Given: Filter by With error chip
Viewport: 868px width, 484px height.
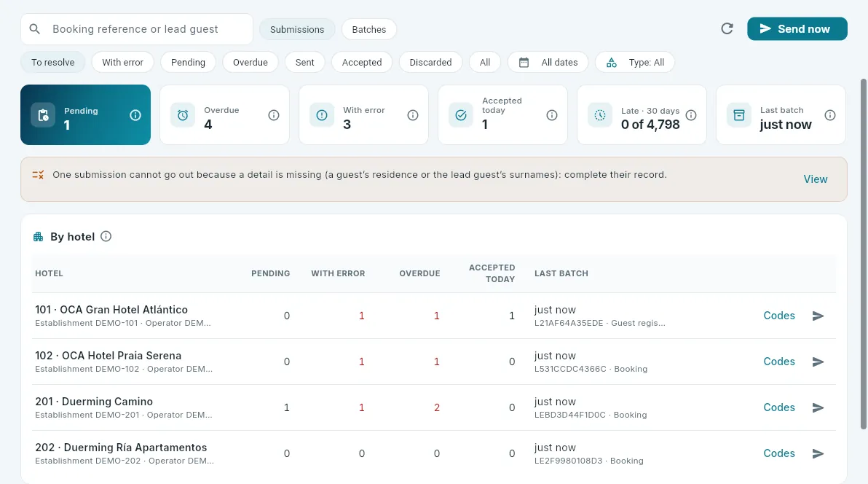Looking at the screenshot, I should 123,62.
